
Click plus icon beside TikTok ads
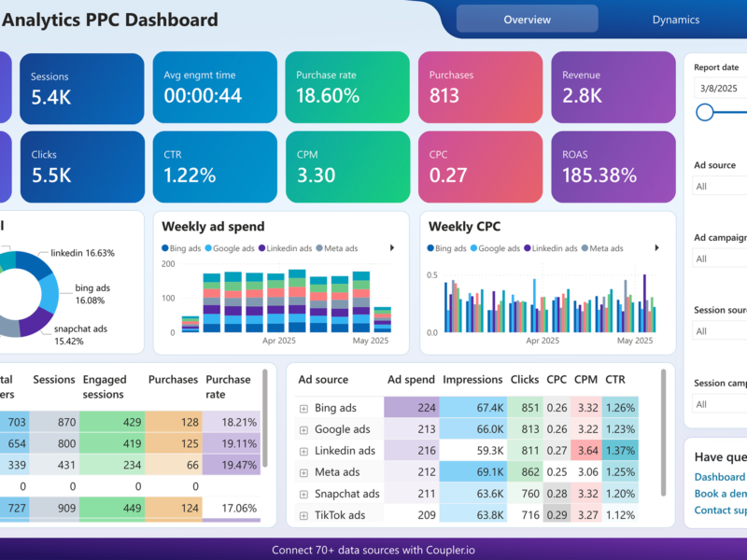point(303,516)
